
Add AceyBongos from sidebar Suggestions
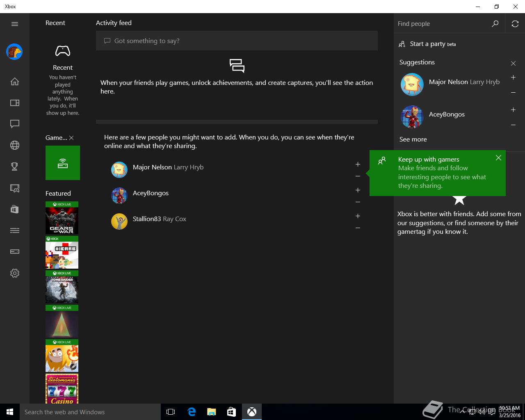point(513,110)
